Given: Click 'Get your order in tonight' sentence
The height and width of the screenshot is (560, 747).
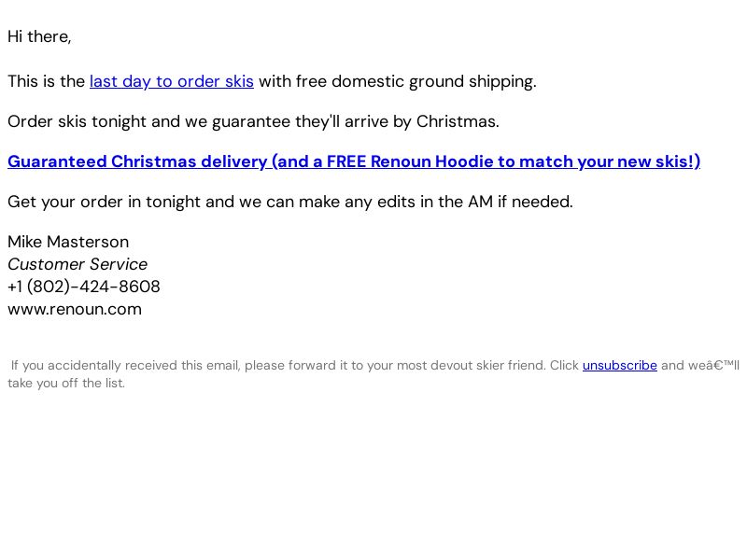Looking at the screenshot, I should tap(103, 202).
